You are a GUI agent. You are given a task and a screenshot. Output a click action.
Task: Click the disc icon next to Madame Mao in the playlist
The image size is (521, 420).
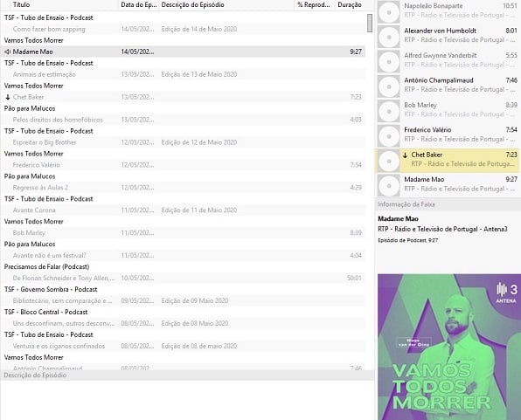click(x=389, y=186)
